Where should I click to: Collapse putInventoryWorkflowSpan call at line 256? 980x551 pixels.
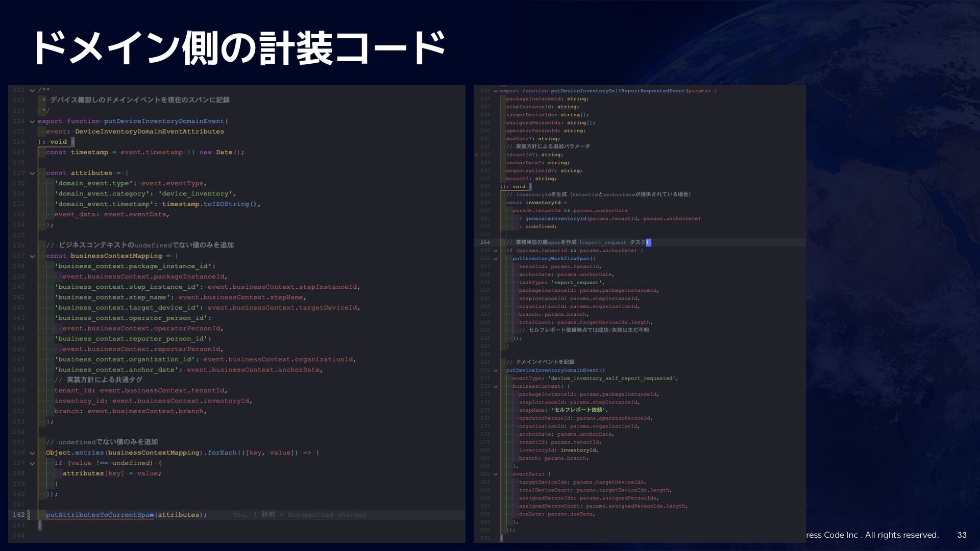click(496, 259)
